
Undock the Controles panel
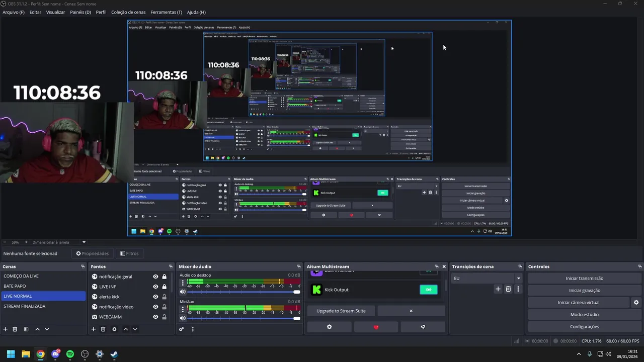tap(639, 266)
